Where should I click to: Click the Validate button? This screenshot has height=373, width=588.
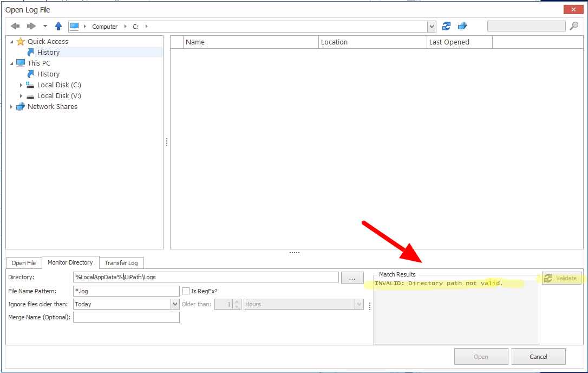coord(561,278)
